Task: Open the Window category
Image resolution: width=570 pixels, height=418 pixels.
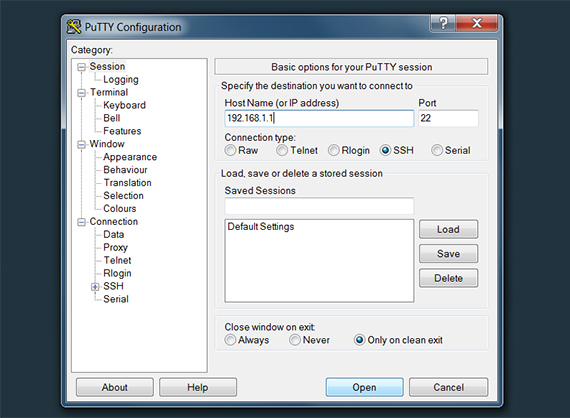Action: (107, 144)
